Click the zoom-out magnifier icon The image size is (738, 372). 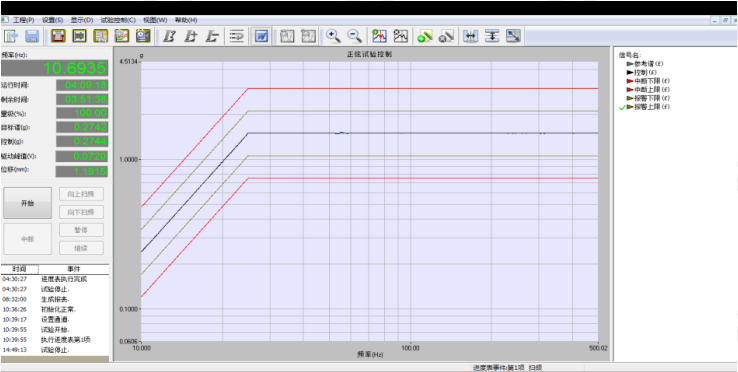tap(354, 36)
